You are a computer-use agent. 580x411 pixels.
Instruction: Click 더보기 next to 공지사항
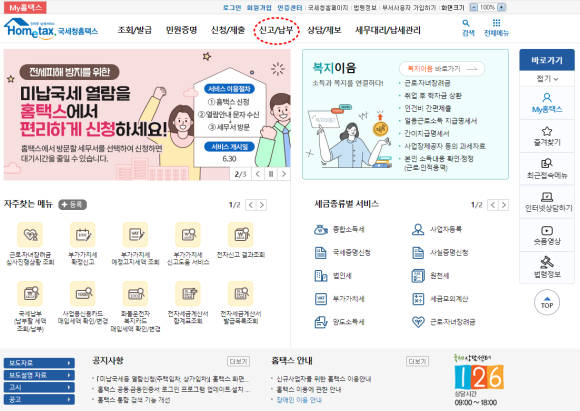[238, 361]
